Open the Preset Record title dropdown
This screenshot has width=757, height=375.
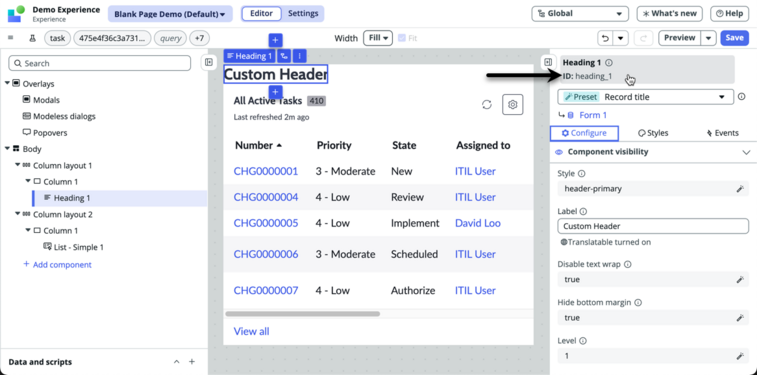coord(645,97)
